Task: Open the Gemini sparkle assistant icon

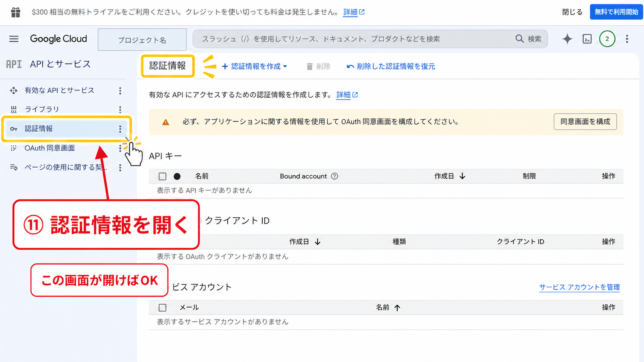Action: pyautogui.click(x=567, y=39)
